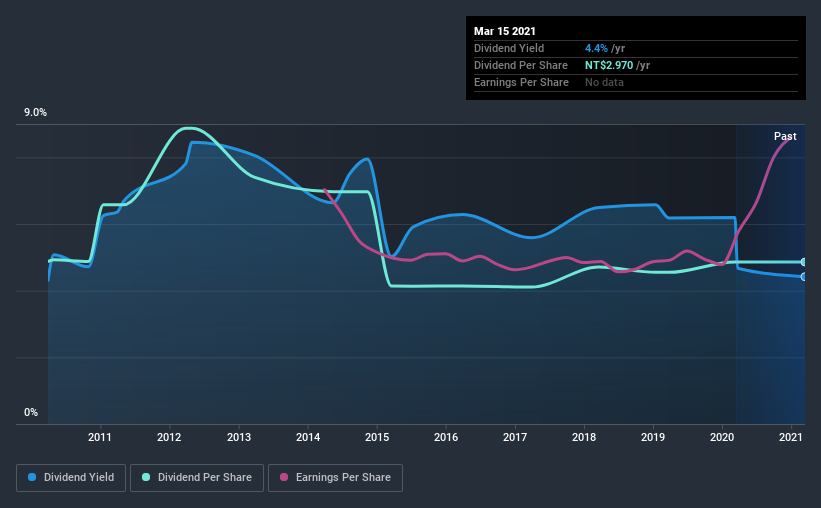Click the 2017 x-axis label

(x=515, y=437)
